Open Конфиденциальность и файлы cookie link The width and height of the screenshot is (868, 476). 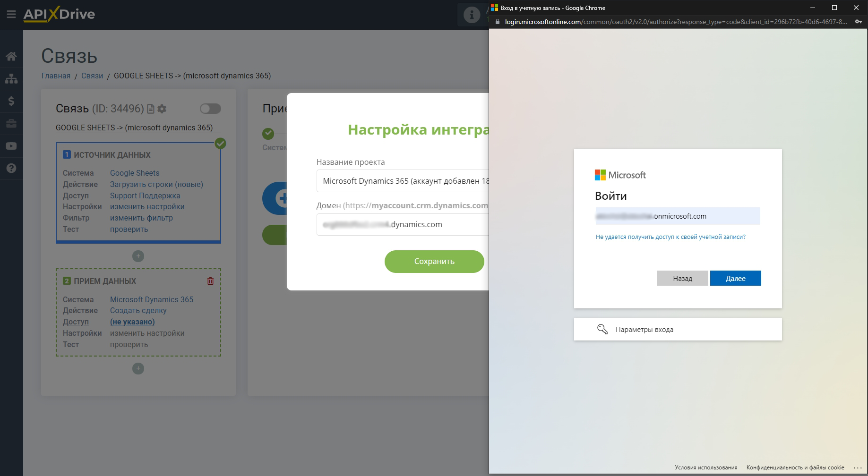coord(795,467)
